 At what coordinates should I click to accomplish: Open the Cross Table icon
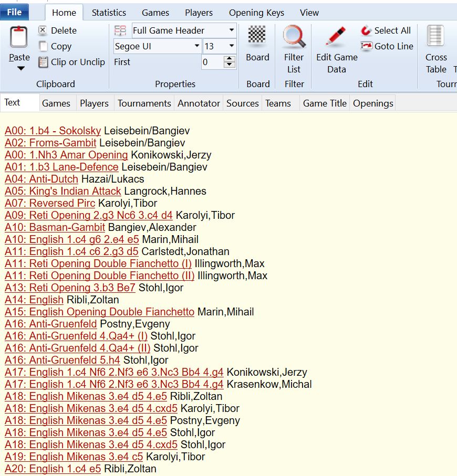pos(436,37)
